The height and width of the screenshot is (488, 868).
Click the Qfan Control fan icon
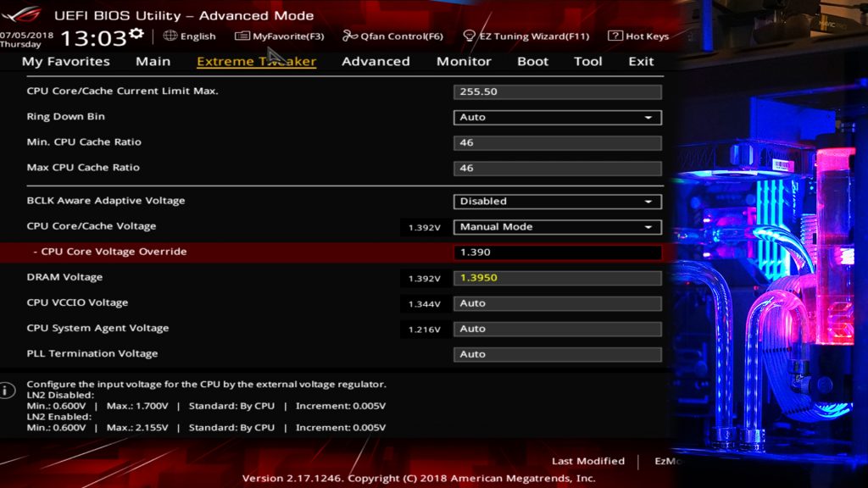click(350, 36)
